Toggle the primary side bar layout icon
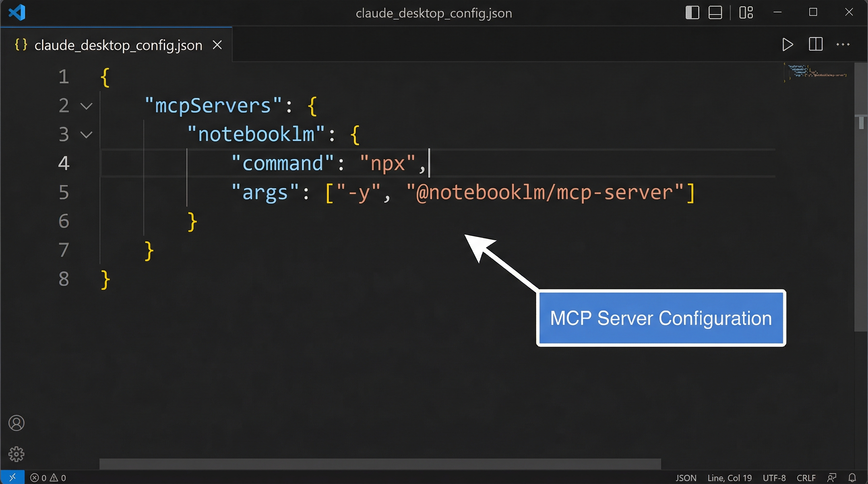This screenshot has height=484, width=868. tap(692, 13)
